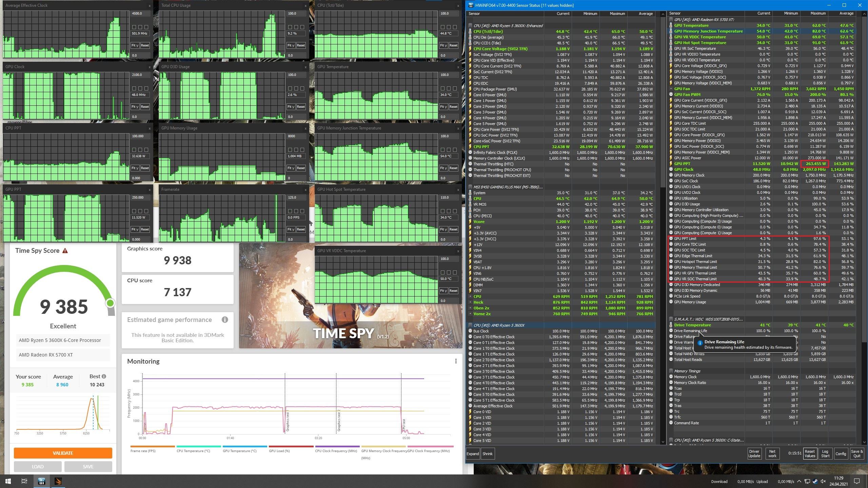Tick leftmost checkbox in Average Effective Clock graph

134,27
